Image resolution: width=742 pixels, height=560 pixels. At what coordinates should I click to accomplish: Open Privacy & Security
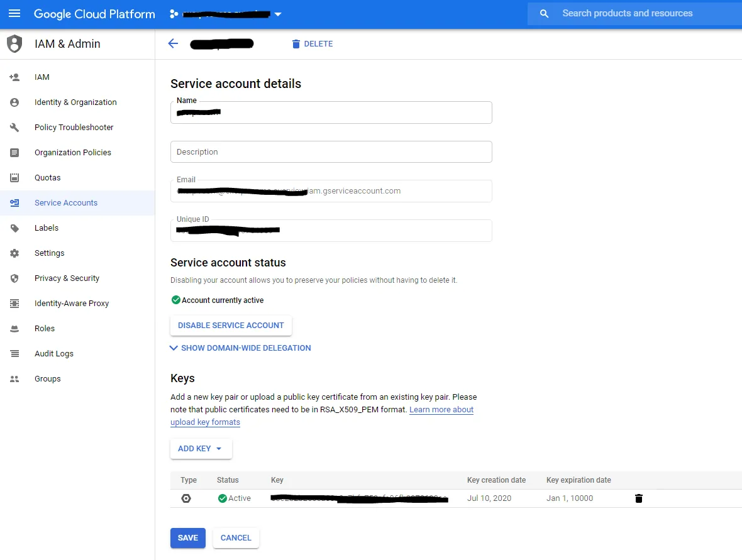click(67, 278)
